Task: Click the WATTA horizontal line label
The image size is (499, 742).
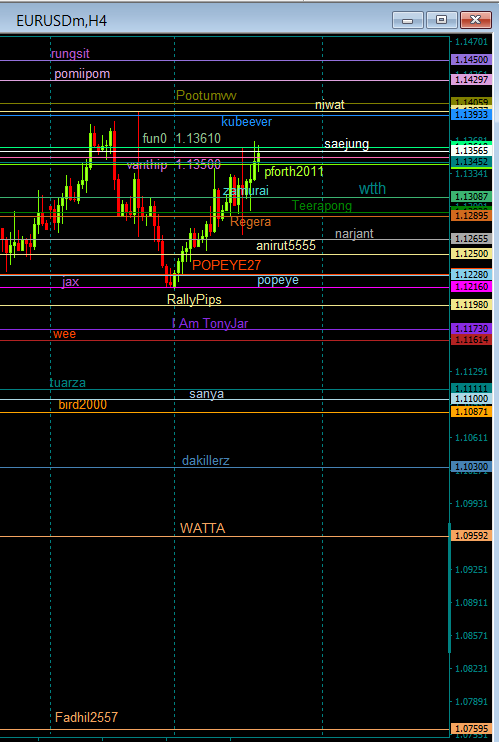Action: click(203, 528)
